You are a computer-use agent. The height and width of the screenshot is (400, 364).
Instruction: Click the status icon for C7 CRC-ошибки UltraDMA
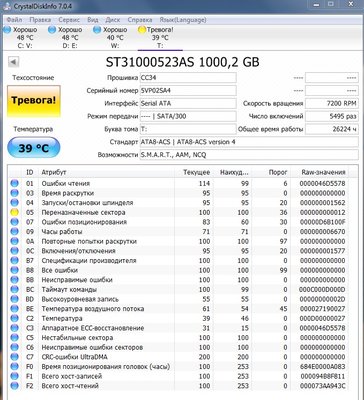(x=14, y=357)
